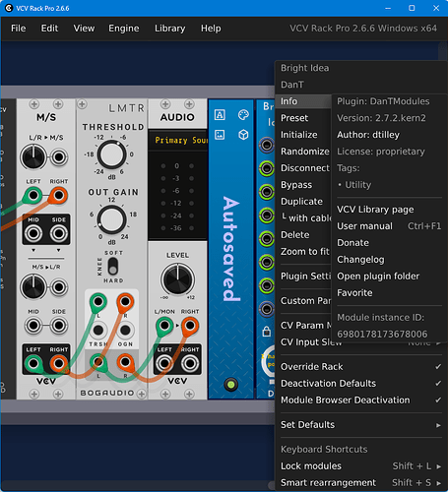Click the THRESHOLD knob on LMTR

pos(111,154)
